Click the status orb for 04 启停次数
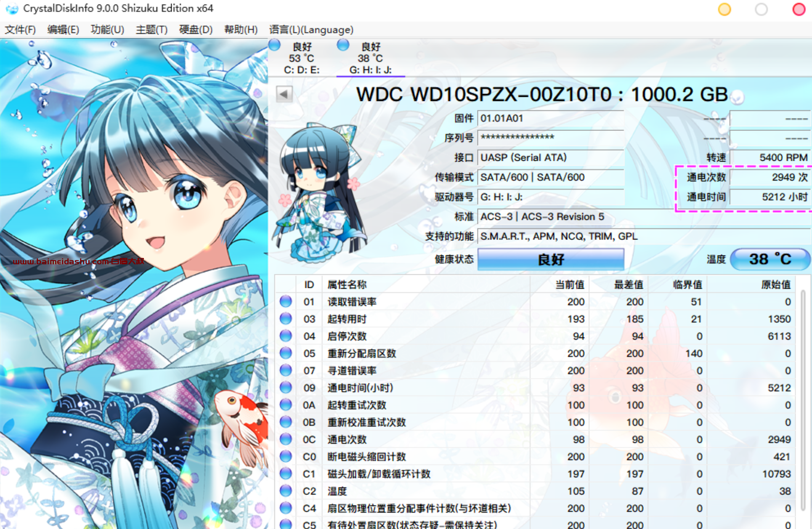812x529 pixels. coord(286,336)
